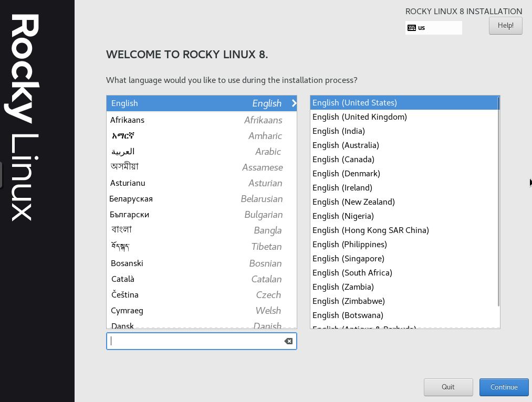Choose English (Canada) locale
The image size is (532, 402).
click(343, 160)
